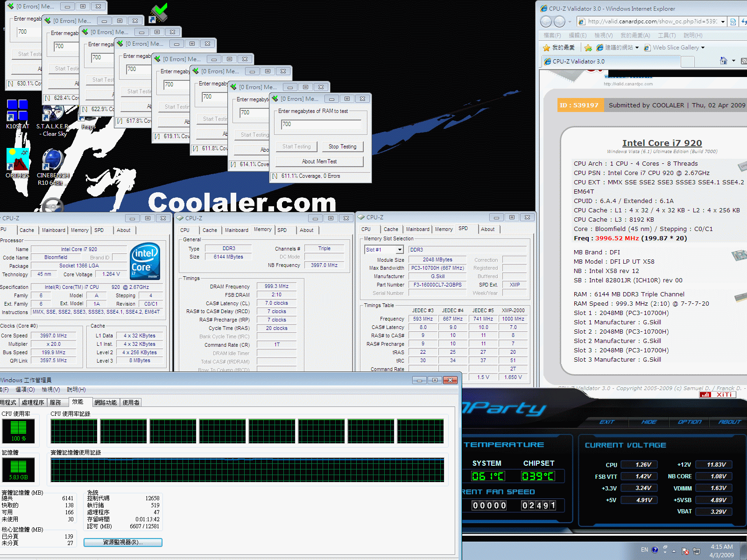This screenshot has height=560, width=747.
Task: Open the About tab in the middle CPU-Z window
Action: tap(307, 230)
